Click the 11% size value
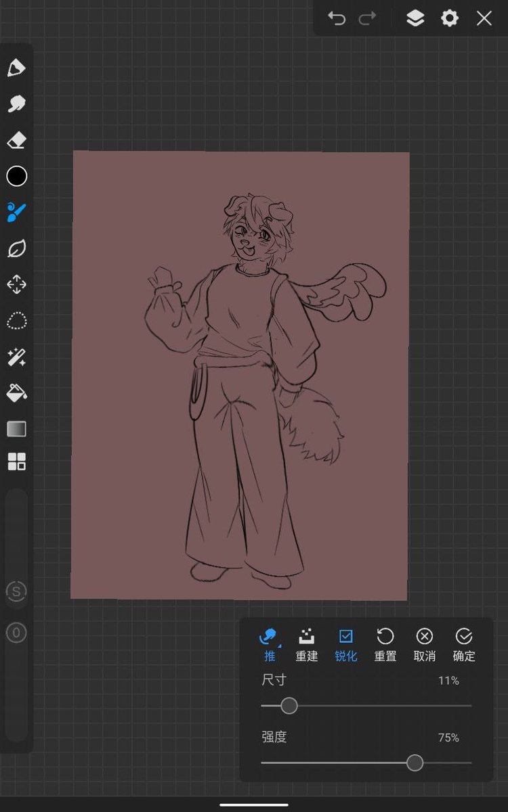Image resolution: width=508 pixels, height=812 pixels. point(448,681)
